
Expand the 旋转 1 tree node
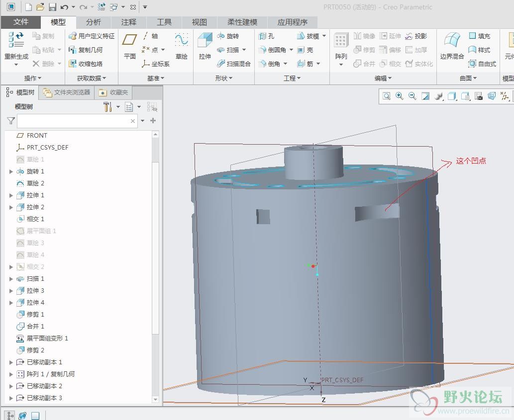11,171
